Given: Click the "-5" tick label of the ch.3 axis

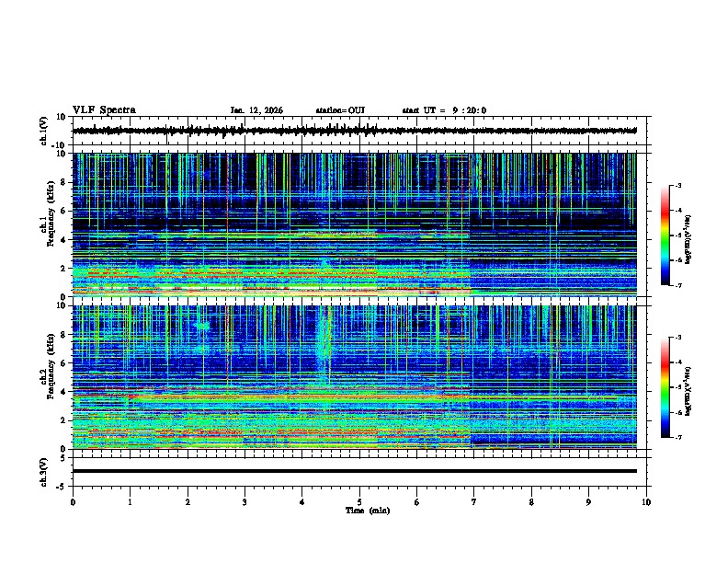Looking at the screenshot, I should pyautogui.click(x=62, y=487).
